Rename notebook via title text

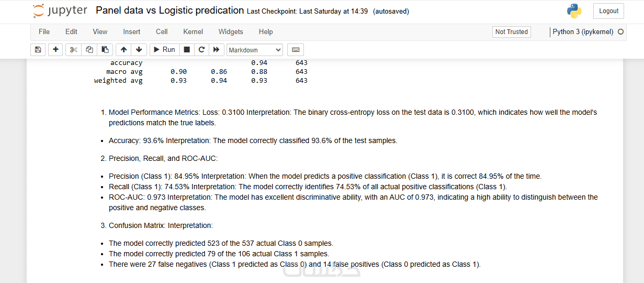tap(170, 10)
